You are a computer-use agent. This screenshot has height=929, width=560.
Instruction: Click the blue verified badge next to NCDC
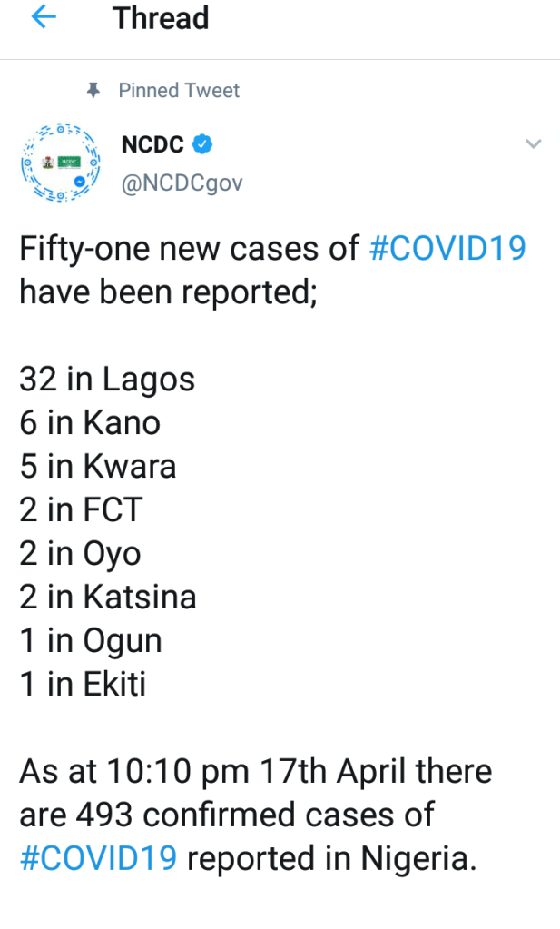tap(204, 144)
